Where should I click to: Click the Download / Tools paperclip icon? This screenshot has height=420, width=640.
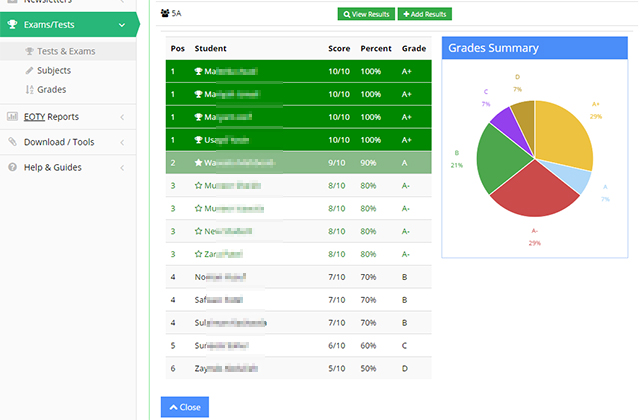(12, 142)
